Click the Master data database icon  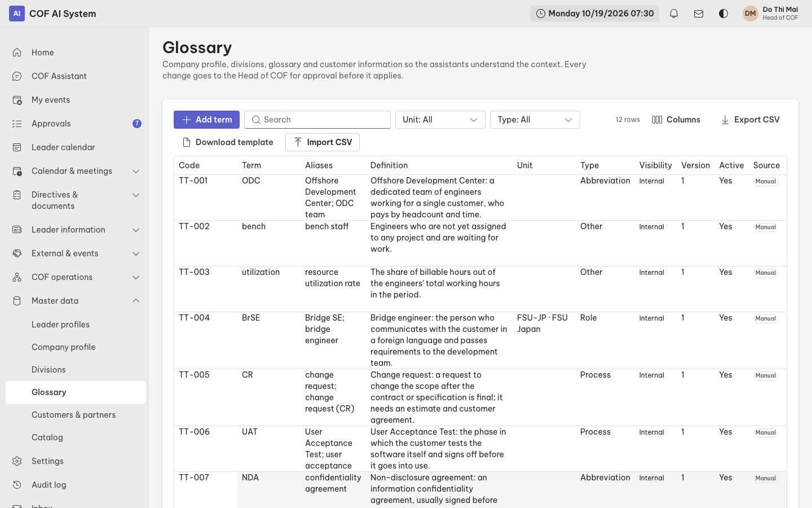[17, 301]
